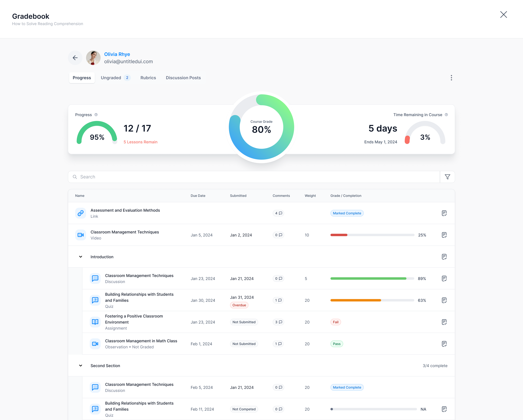The height and width of the screenshot is (420, 523).
Task: Click the search magnifier icon
Action: coord(75,177)
